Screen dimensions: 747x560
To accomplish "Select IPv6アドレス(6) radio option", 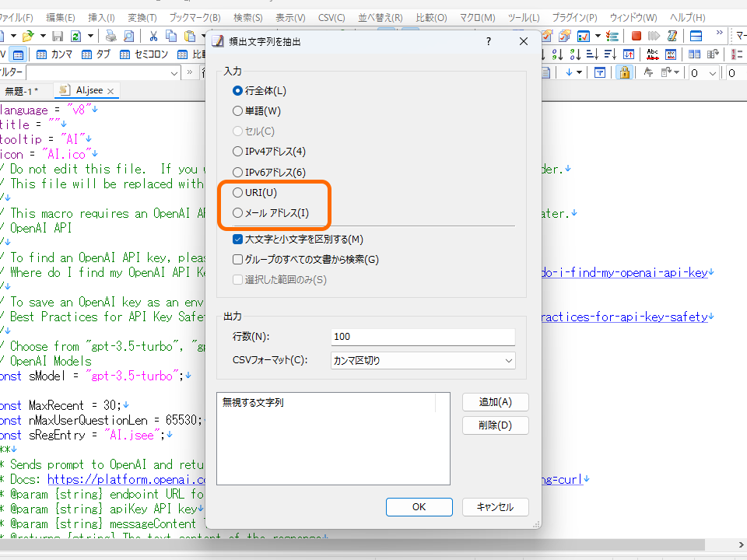I will pos(269,172).
